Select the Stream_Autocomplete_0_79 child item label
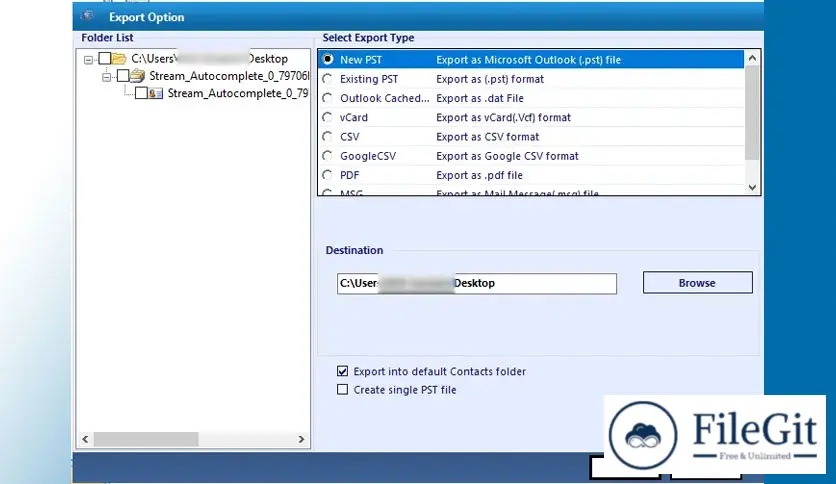The width and height of the screenshot is (836, 484). [238, 93]
